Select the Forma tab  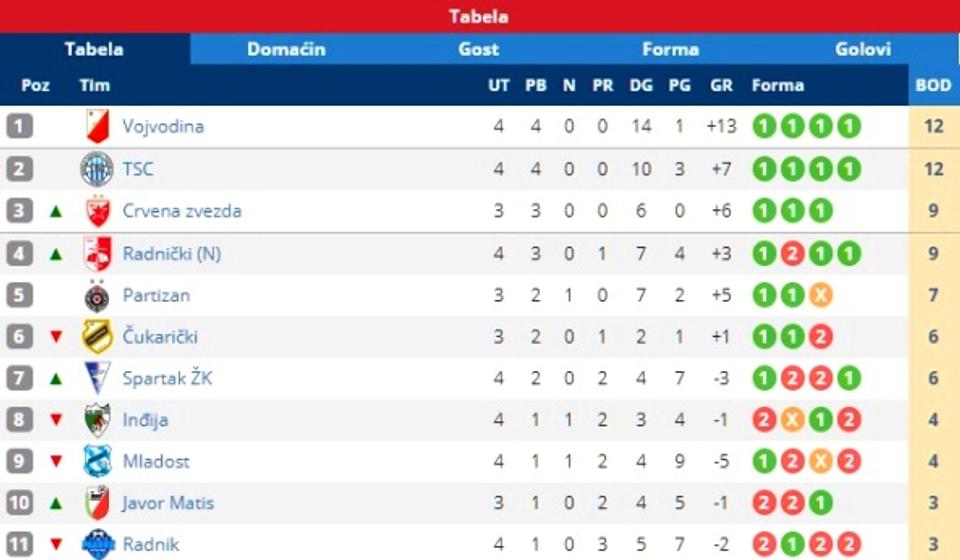click(670, 49)
